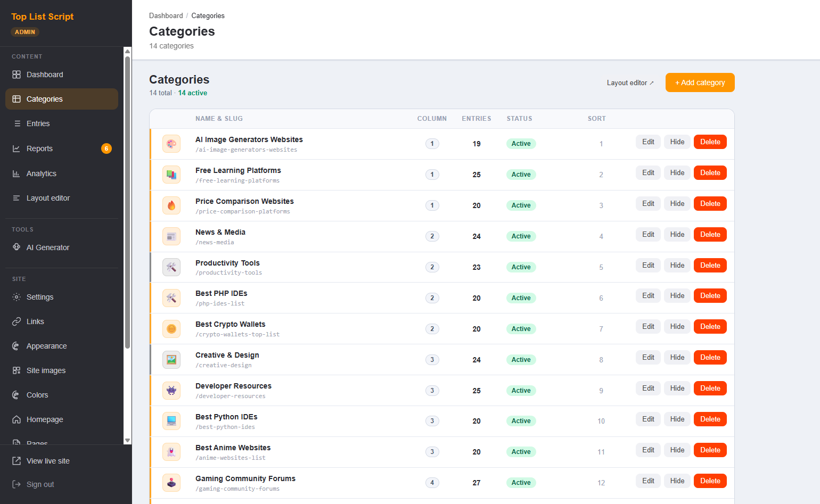Click the Add category button
The height and width of the screenshot is (504, 820).
(x=700, y=82)
